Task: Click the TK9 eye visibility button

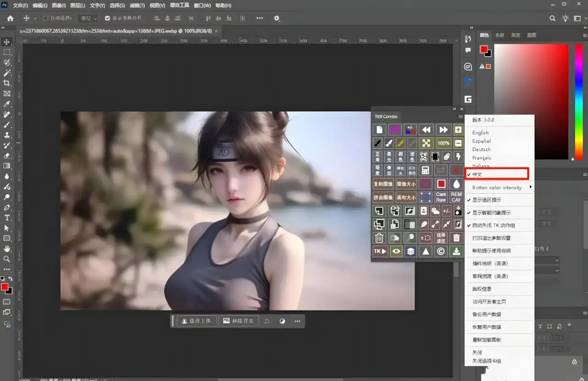Action: tap(396, 251)
